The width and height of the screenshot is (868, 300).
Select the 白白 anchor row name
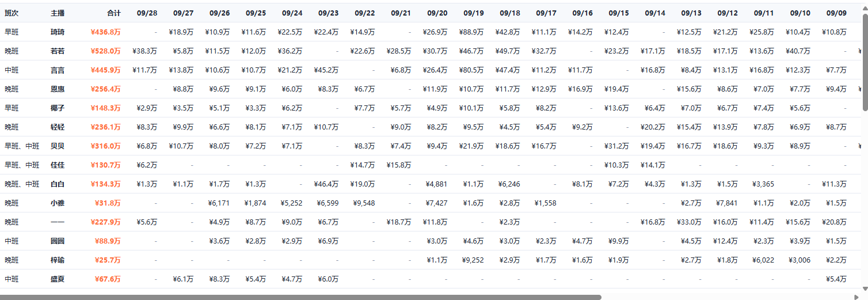(x=58, y=184)
